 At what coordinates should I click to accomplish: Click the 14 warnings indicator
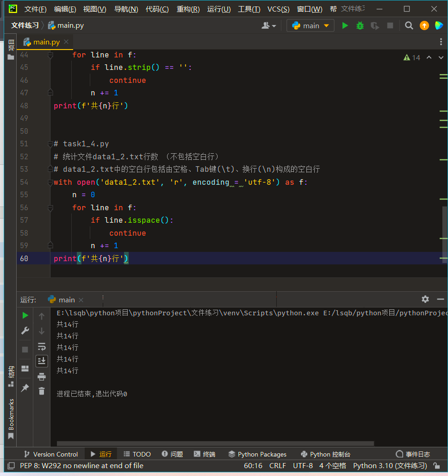412,57
